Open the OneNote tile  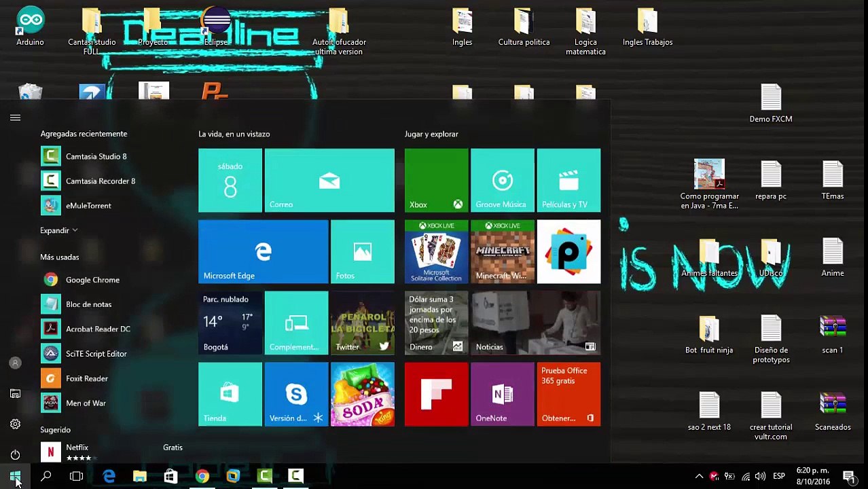coord(503,394)
